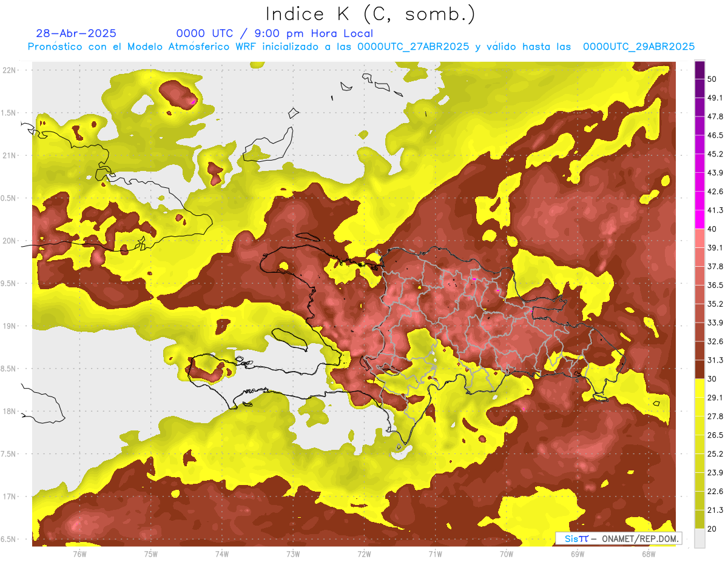
Task: Click the '73W' longitude label
Action: pos(293,554)
